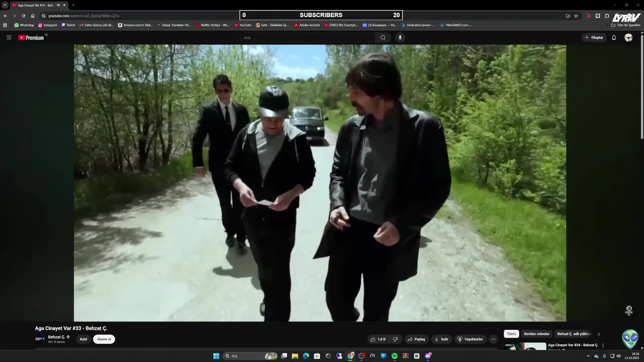Open Spotify from taskbar

[x=394, y=356]
